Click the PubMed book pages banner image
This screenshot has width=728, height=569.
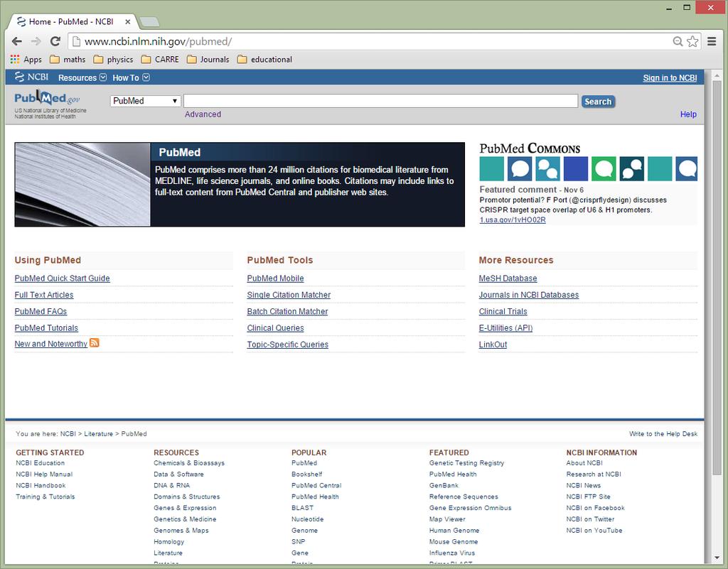point(82,185)
